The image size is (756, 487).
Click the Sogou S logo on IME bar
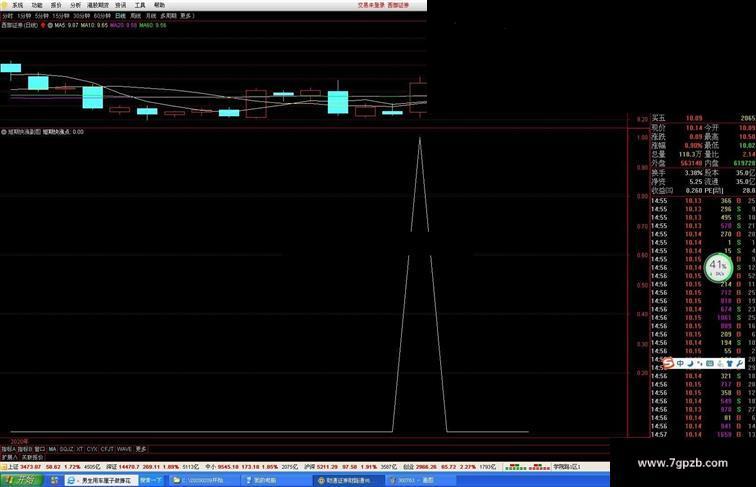(668, 363)
